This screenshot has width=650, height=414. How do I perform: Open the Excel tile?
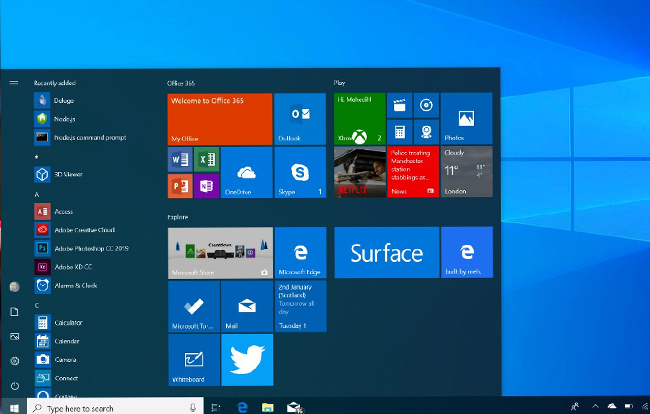coord(206,159)
